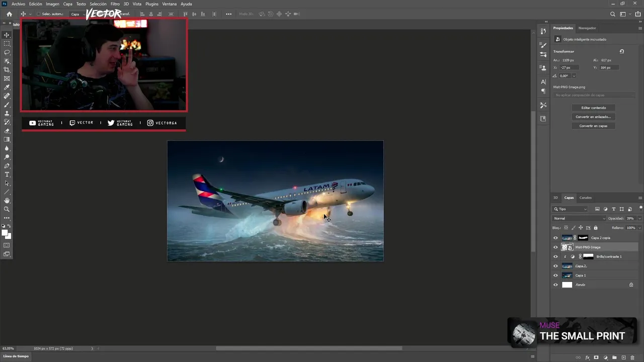Open the layer blend mode Normal dropdown
Viewport: 644px width, 362px height.
[579, 218]
